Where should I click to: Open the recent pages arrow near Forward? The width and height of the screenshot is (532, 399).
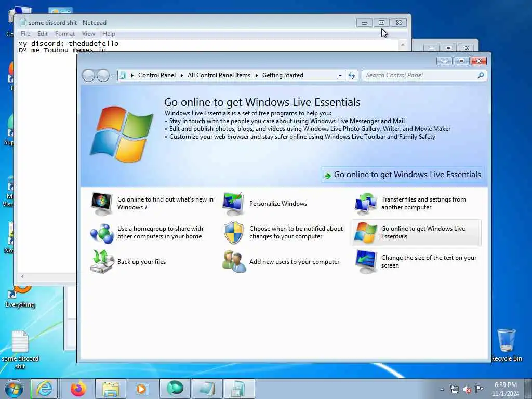[113, 75]
